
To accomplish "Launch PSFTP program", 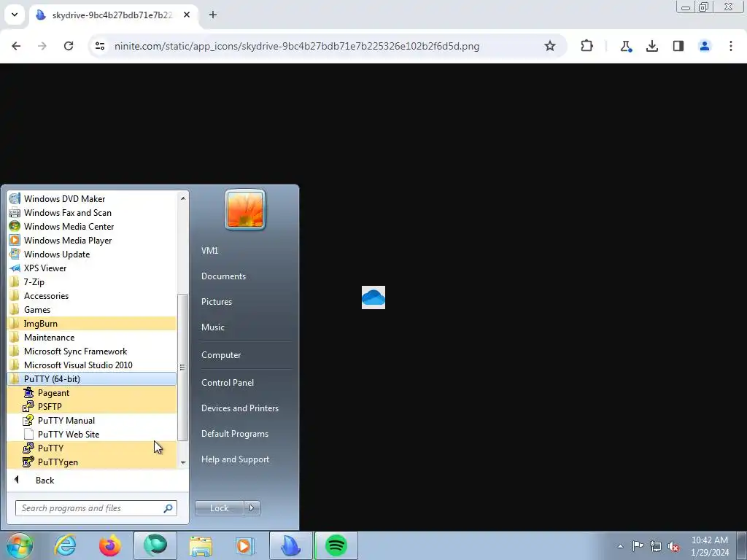I will click(x=92, y=406).
